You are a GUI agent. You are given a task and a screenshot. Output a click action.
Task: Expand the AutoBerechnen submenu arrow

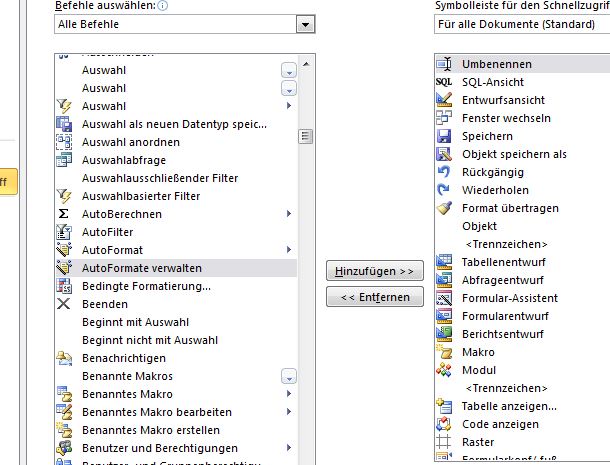click(289, 213)
